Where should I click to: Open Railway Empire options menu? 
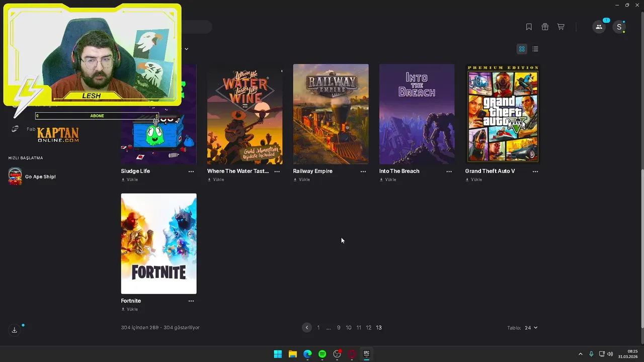363,171
